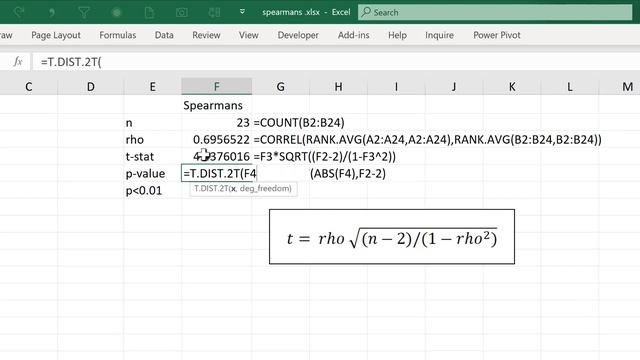Open the Add-ins tab

[353, 36]
